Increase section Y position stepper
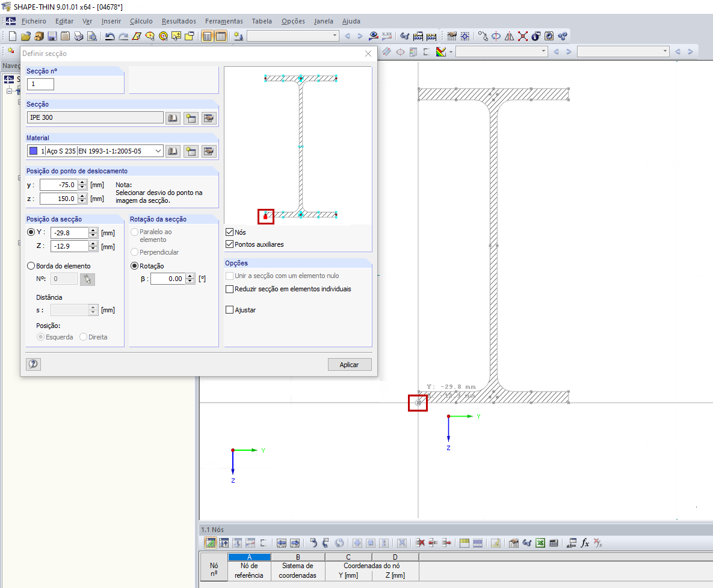The height and width of the screenshot is (588, 713). pyautogui.click(x=93, y=230)
